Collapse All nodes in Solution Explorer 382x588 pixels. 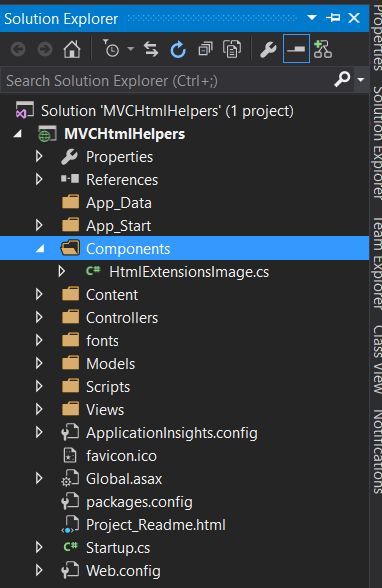pos(205,49)
